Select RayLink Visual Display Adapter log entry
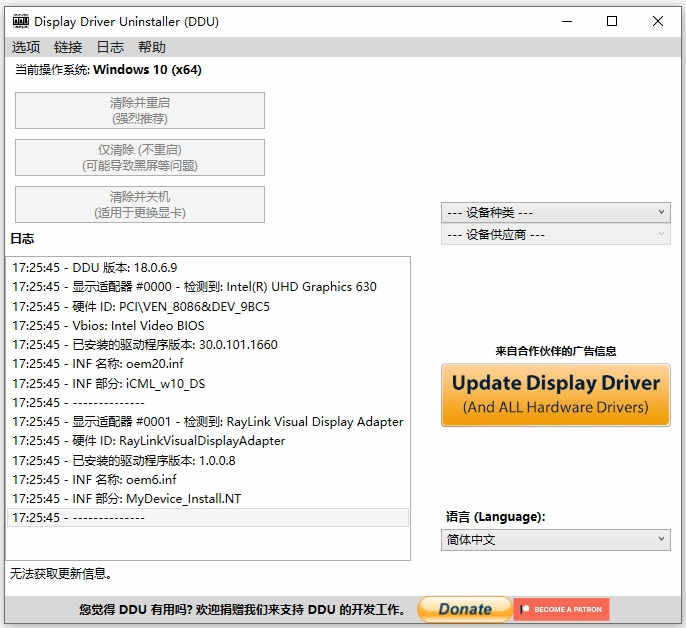The image size is (686, 628). 208,422
